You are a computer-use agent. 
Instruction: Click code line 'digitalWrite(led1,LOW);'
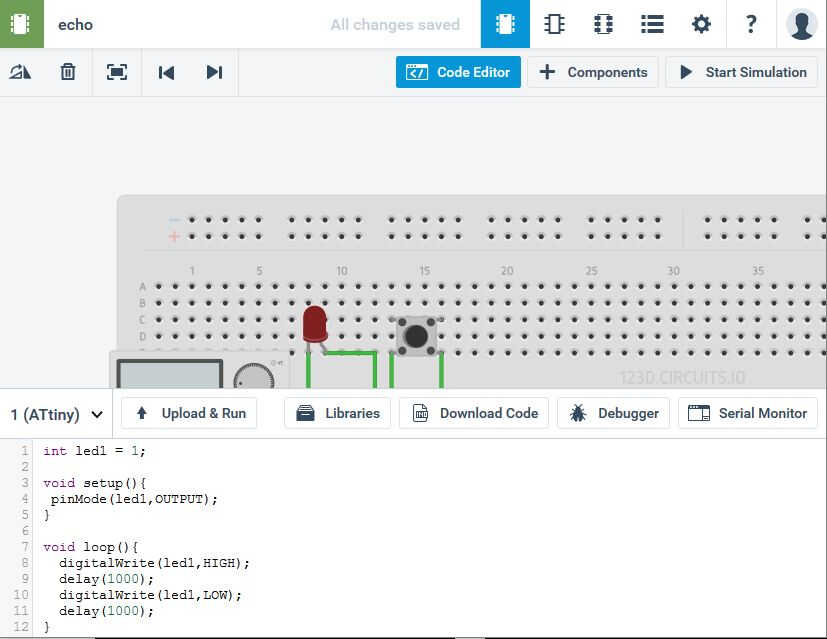150,595
